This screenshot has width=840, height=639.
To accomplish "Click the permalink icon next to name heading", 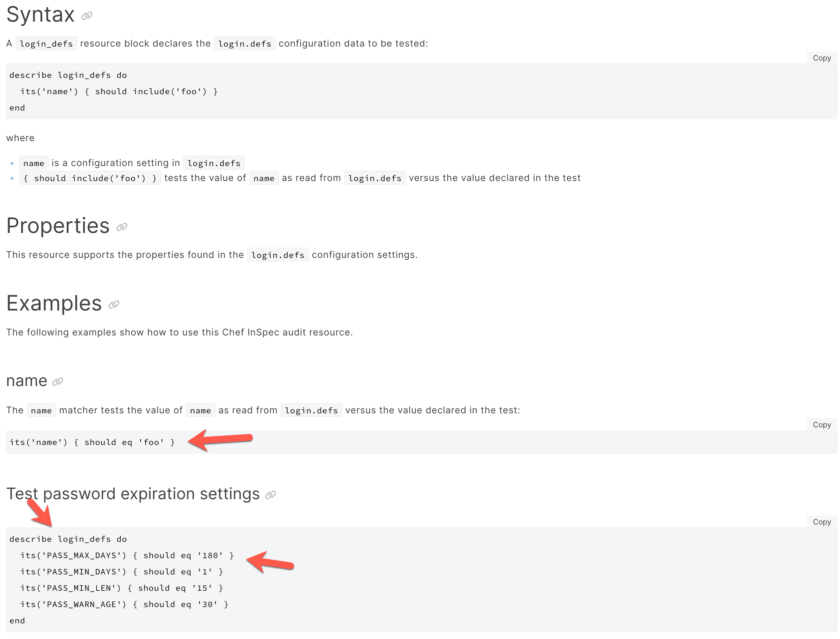I will tap(58, 381).
